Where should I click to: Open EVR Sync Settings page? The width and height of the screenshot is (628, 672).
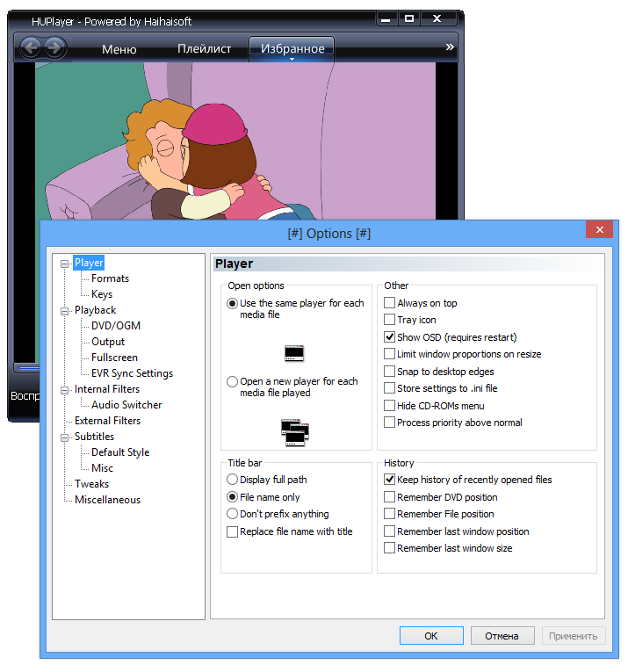[x=132, y=373]
